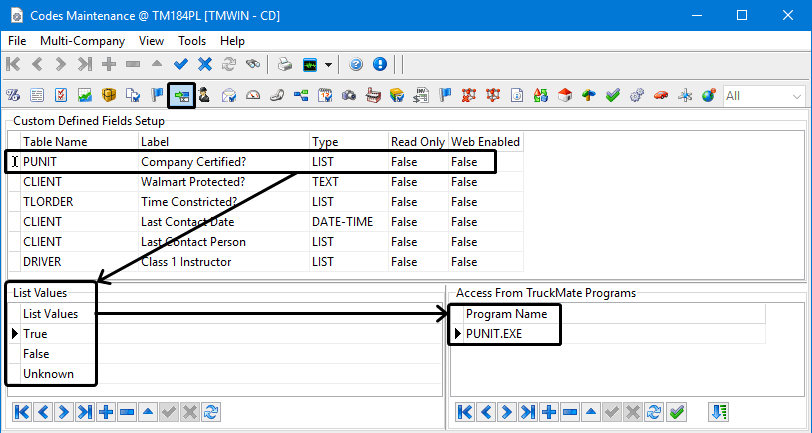Add a record using the List Values plus button
This screenshot has height=433, width=812.
(107, 412)
